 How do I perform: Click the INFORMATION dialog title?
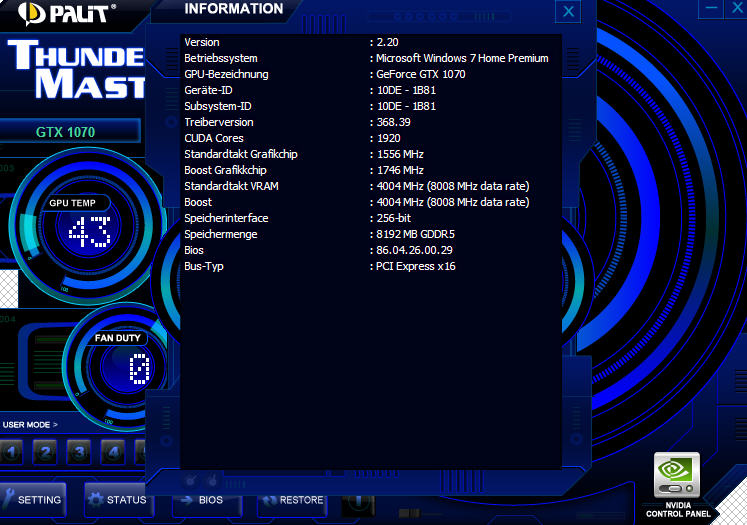(x=233, y=9)
